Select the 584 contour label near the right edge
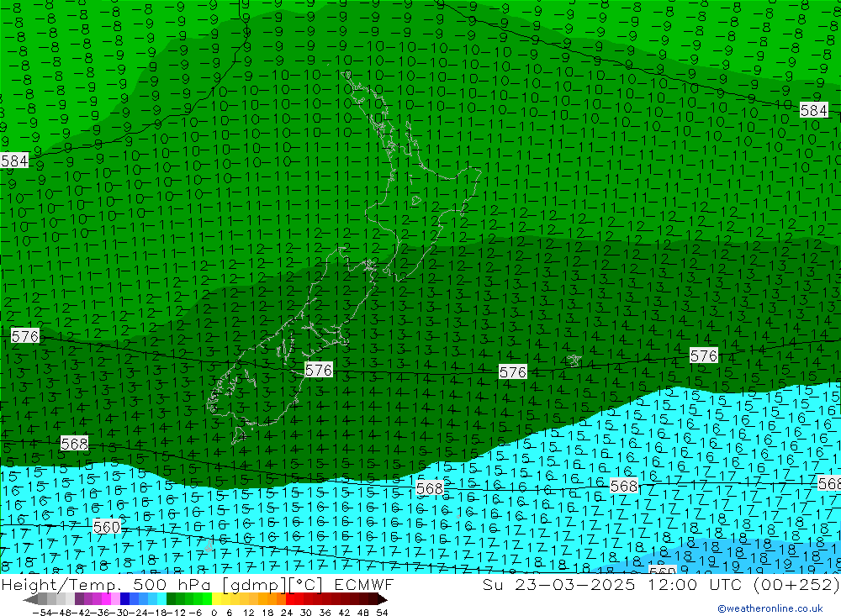 tap(813, 110)
